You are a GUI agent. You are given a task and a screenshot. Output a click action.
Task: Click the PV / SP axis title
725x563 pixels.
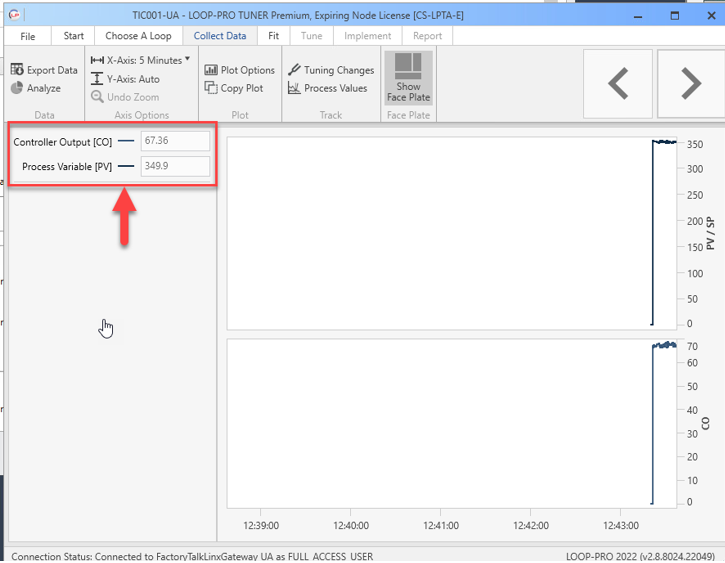pos(710,234)
